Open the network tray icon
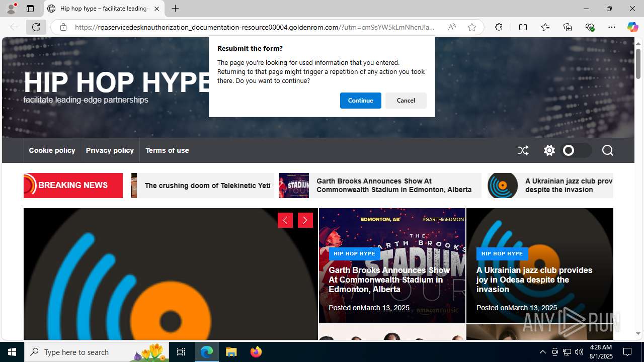This screenshot has width=644, height=362. click(x=567, y=352)
